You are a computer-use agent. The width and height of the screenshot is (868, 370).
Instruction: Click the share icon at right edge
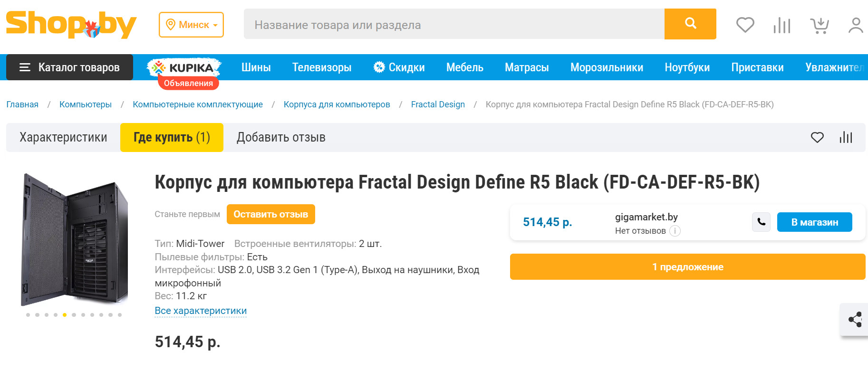tap(855, 319)
